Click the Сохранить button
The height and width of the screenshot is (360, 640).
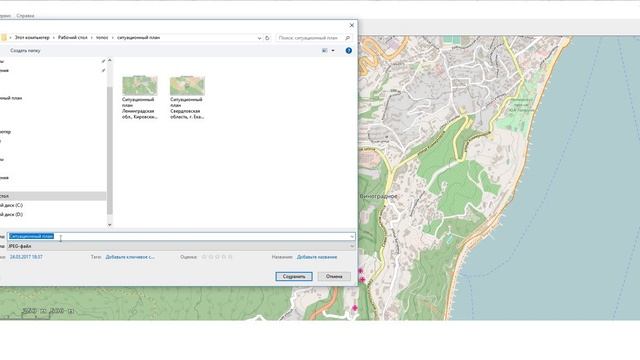(x=294, y=276)
